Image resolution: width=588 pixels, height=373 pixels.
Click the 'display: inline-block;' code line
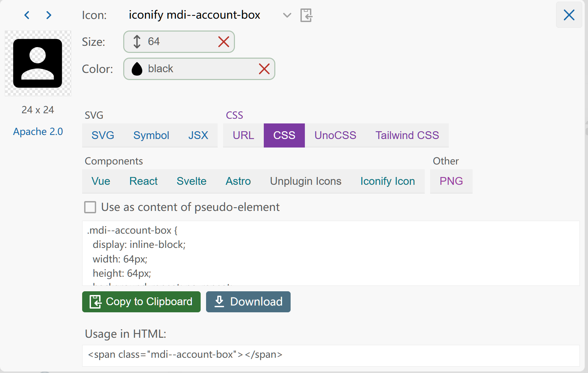point(139,244)
